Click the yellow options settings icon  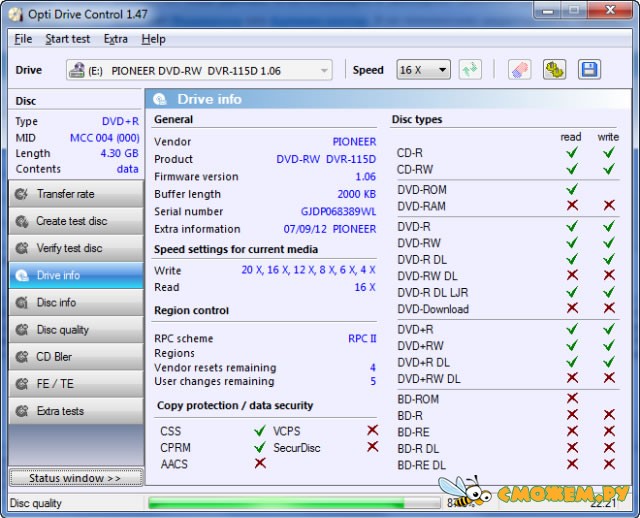coord(554,70)
